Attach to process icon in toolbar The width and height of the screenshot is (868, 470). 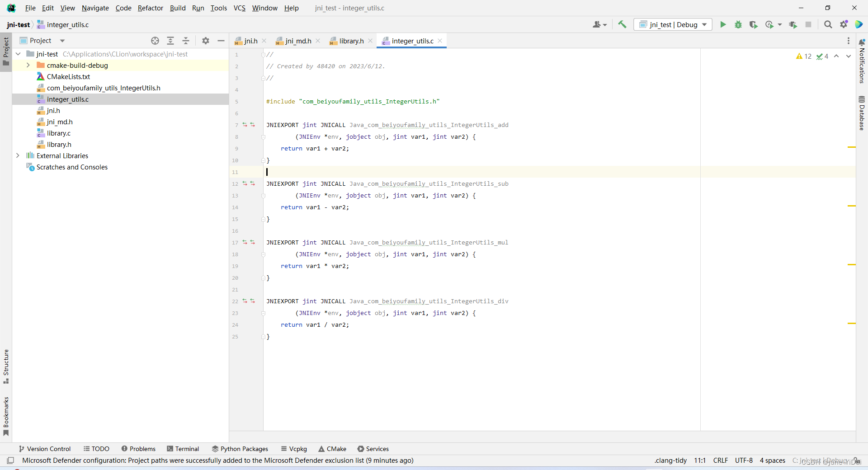pyautogui.click(x=793, y=24)
